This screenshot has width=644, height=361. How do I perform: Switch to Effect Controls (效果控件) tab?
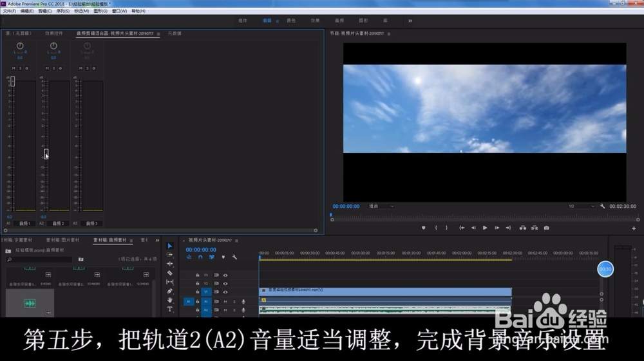(54, 33)
